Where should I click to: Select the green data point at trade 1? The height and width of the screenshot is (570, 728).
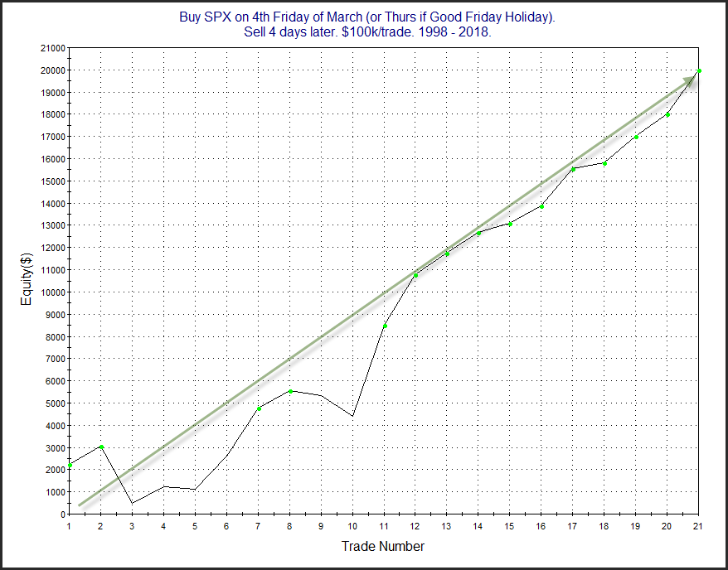click(70, 465)
